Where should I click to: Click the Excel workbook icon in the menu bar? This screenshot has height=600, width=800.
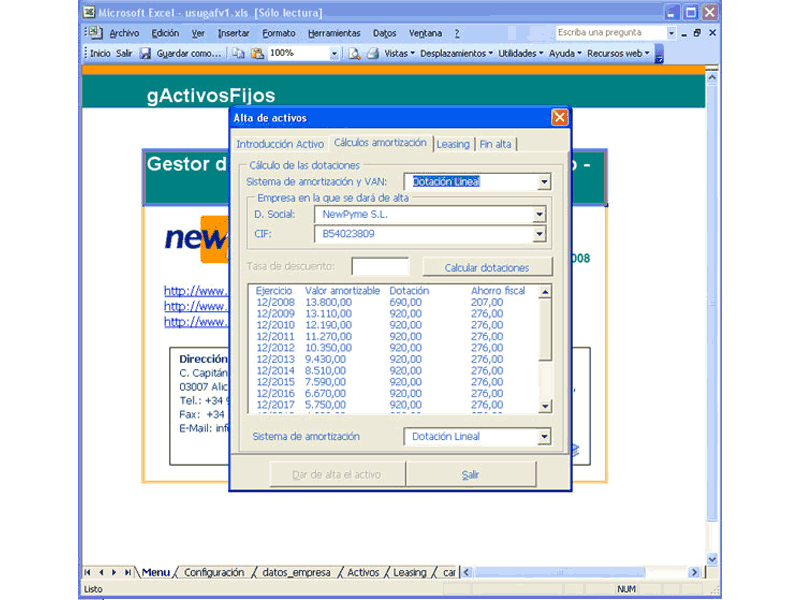click(x=94, y=33)
